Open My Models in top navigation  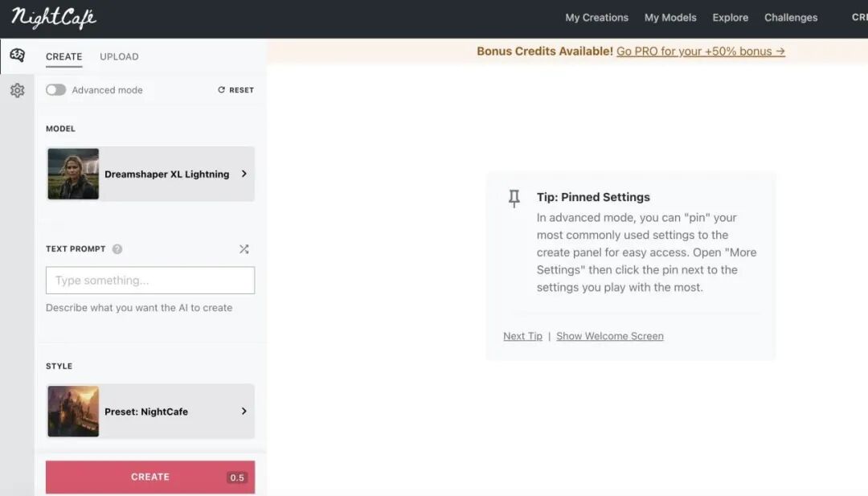pos(670,18)
